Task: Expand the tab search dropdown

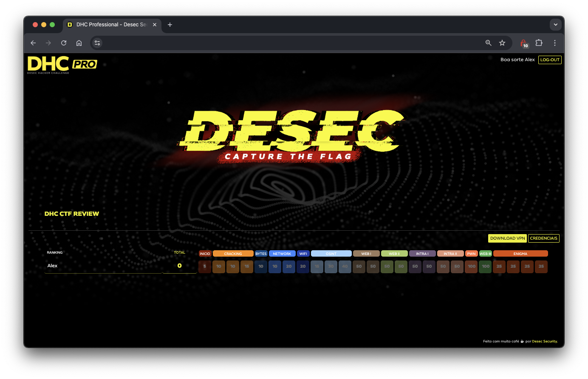Action: pyautogui.click(x=556, y=25)
